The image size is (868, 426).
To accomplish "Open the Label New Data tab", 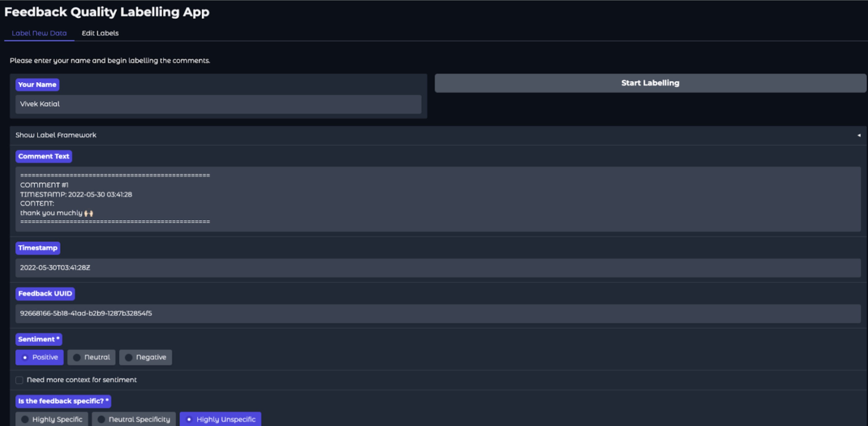I will [x=39, y=33].
